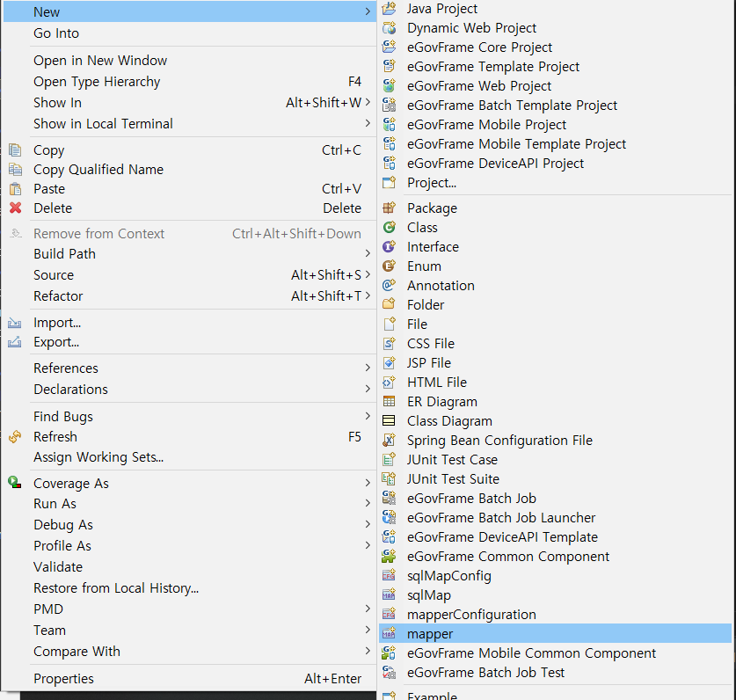Click the Refresh arrows icon
The height and width of the screenshot is (700, 736).
(15, 436)
